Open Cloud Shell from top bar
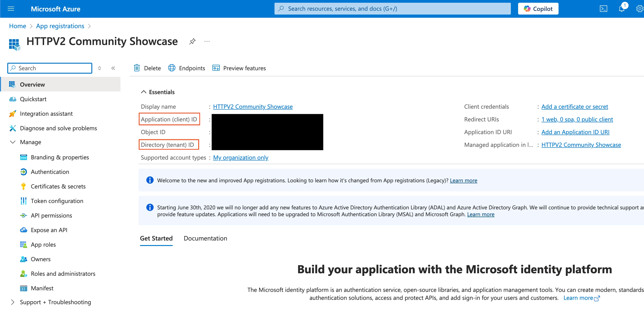This screenshot has width=644, height=321. click(x=603, y=9)
